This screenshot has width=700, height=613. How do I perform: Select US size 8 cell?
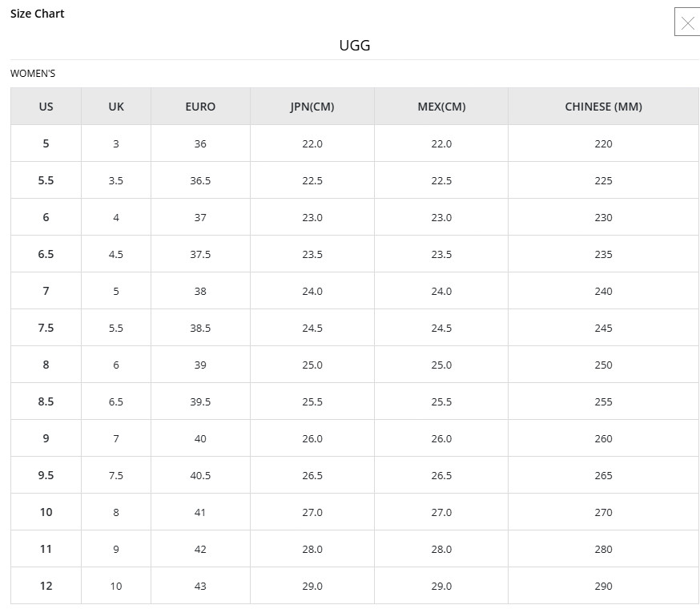tap(46, 365)
